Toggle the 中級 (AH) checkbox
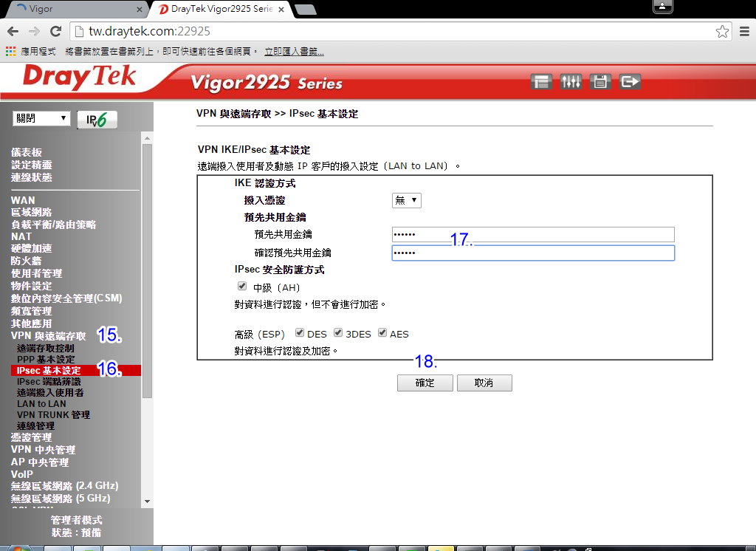The image size is (756, 551). [241, 287]
